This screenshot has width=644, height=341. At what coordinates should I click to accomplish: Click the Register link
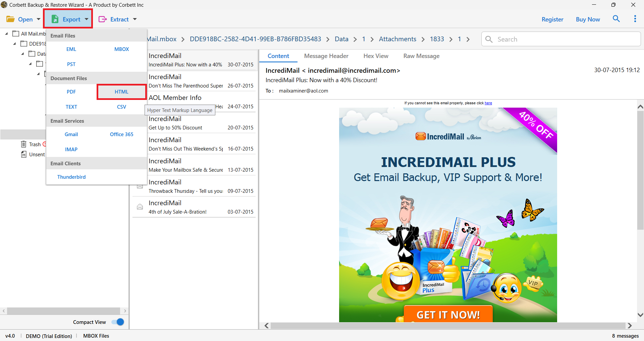click(x=552, y=19)
